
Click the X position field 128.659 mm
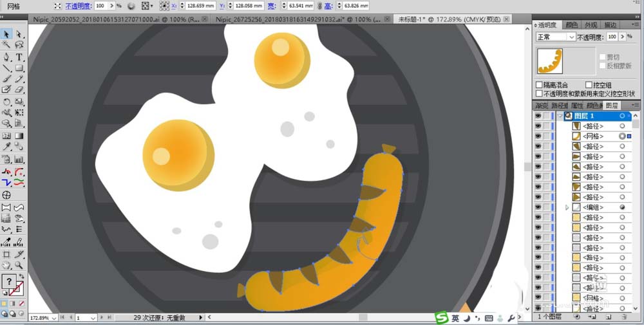pyautogui.click(x=201, y=6)
